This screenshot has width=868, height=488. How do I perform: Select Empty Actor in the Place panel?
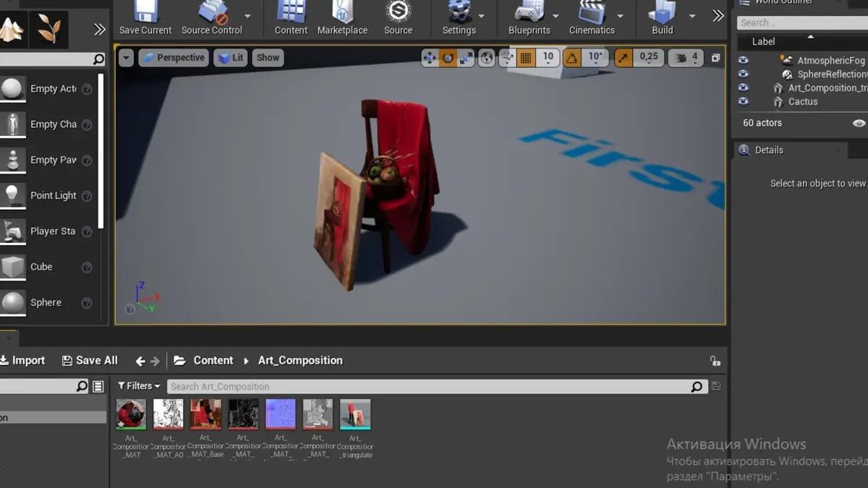[x=48, y=89]
